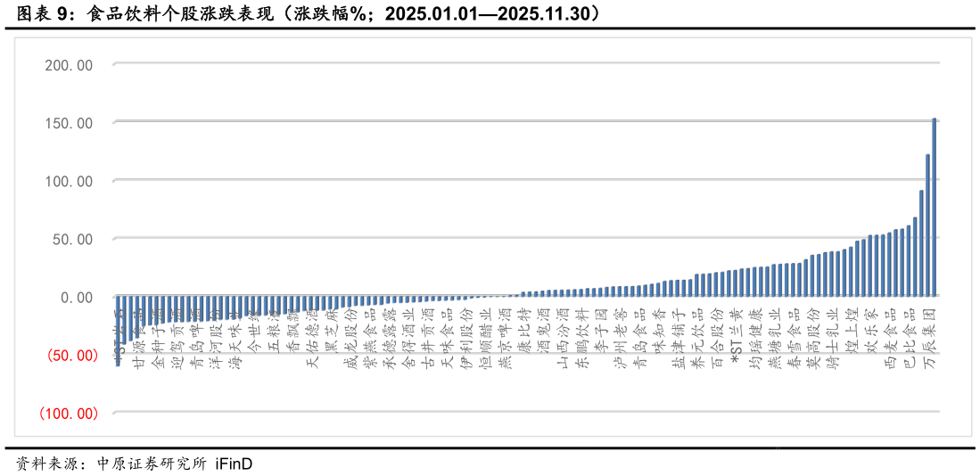Screen dimensions: 980x476
Task: Select the 200.00 y-axis label
Action: (x=69, y=65)
